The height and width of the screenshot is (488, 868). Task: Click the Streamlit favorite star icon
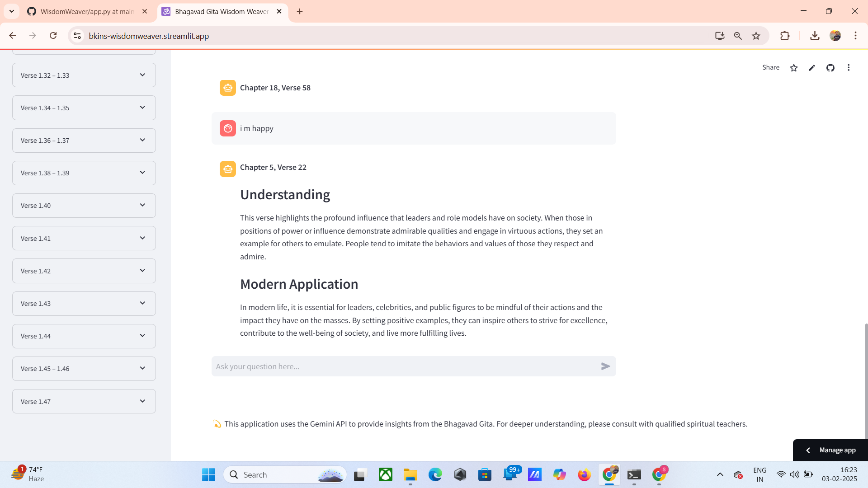(794, 68)
